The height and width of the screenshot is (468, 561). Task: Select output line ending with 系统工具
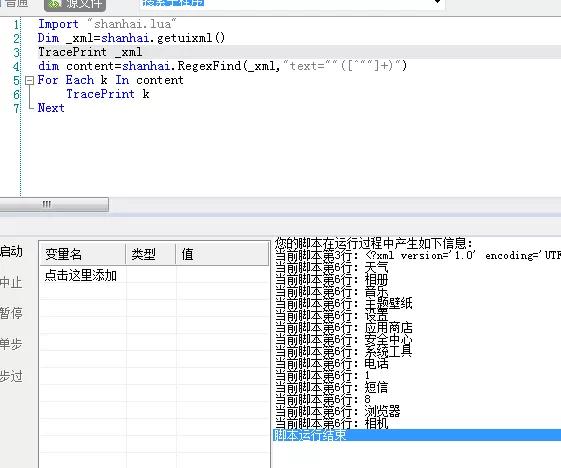pos(344,352)
